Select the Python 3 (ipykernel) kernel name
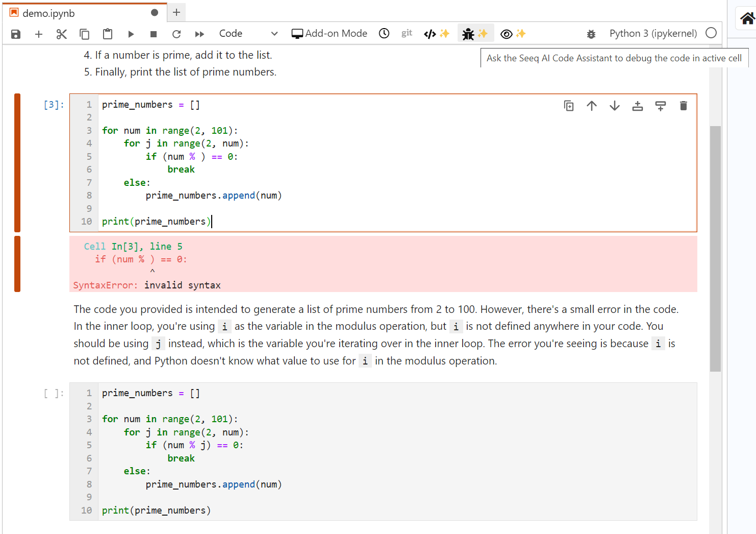 coord(652,34)
